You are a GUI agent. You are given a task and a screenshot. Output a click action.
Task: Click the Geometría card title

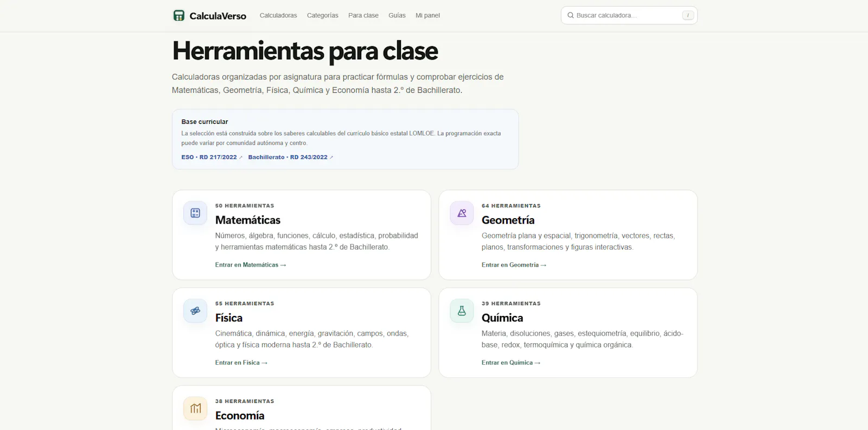coord(508,220)
